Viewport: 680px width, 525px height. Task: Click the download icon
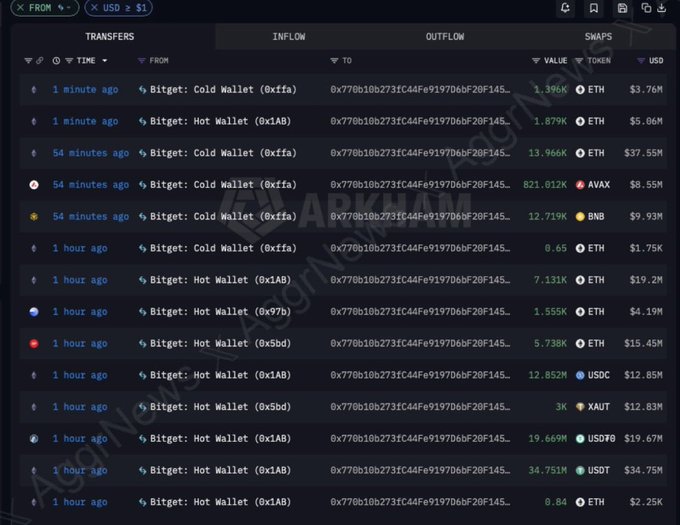coord(662,8)
